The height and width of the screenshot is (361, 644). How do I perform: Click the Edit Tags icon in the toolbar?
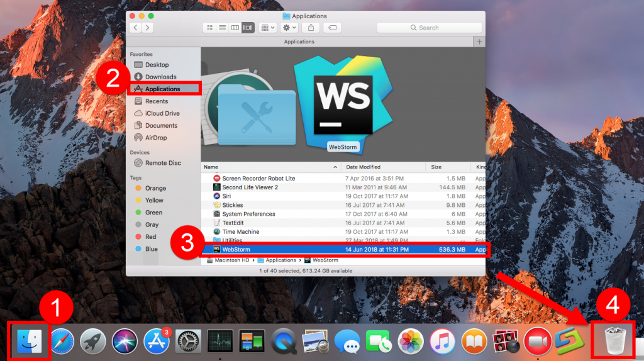tap(333, 28)
